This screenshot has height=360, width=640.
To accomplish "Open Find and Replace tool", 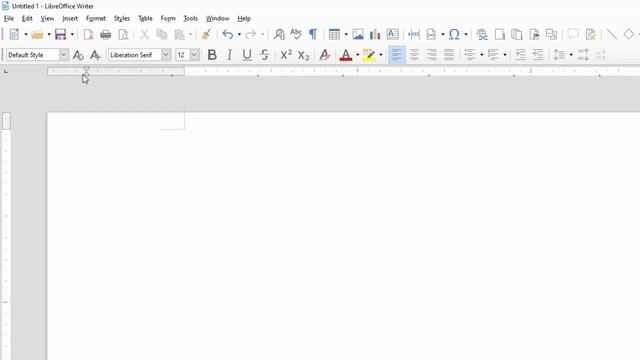I will (279, 34).
